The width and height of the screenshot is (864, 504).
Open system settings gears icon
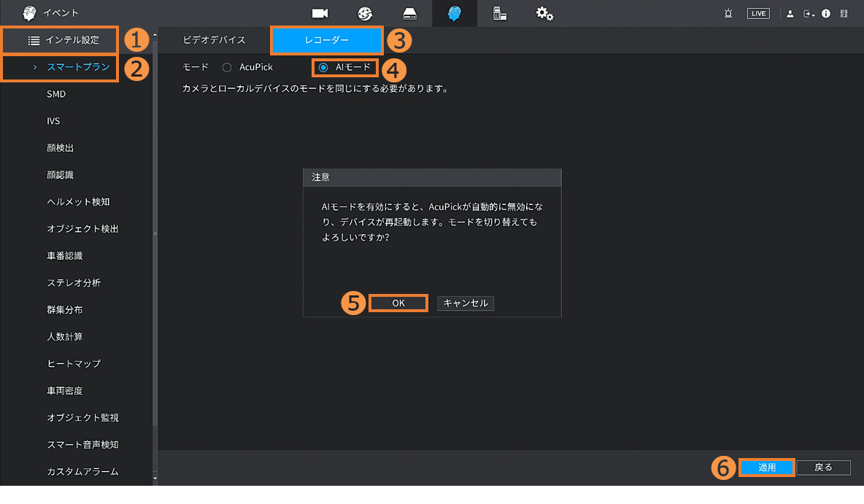tap(544, 13)
